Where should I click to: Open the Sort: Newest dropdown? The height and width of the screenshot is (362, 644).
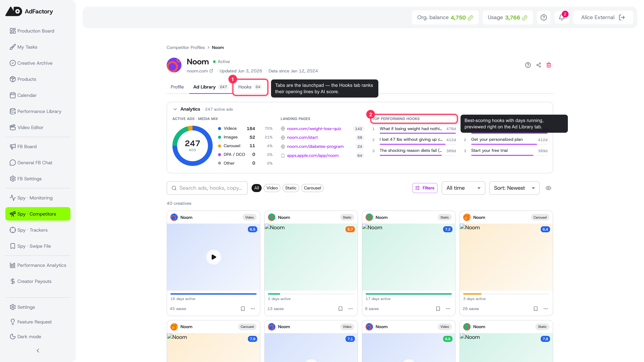pyautogui.click(x=514, y=188)
